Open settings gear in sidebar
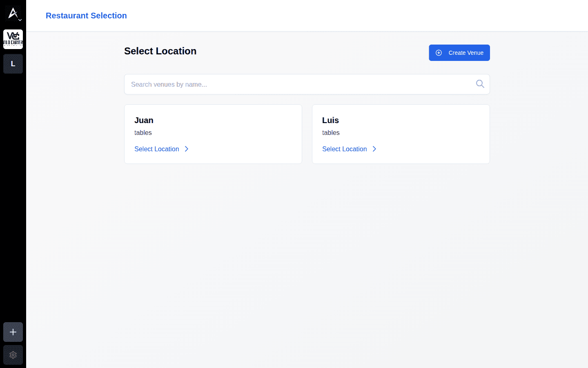588x368 pixels. [x=13, y=355]
